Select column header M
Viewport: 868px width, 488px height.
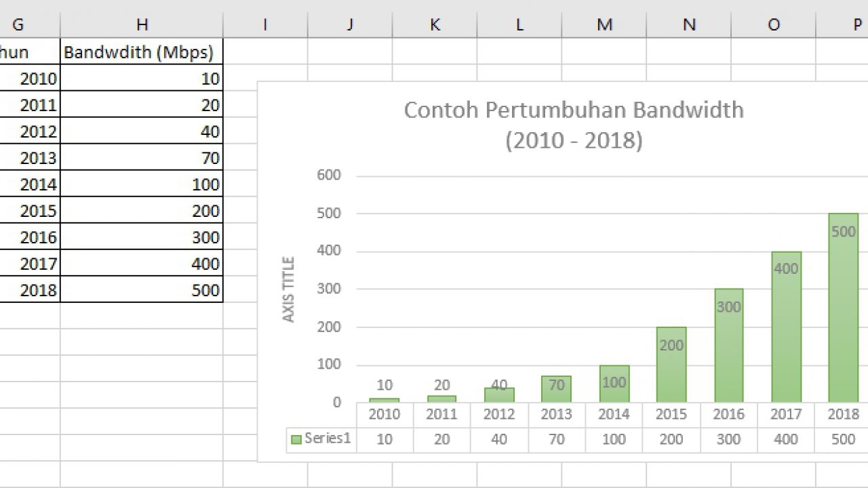[604, 24]
